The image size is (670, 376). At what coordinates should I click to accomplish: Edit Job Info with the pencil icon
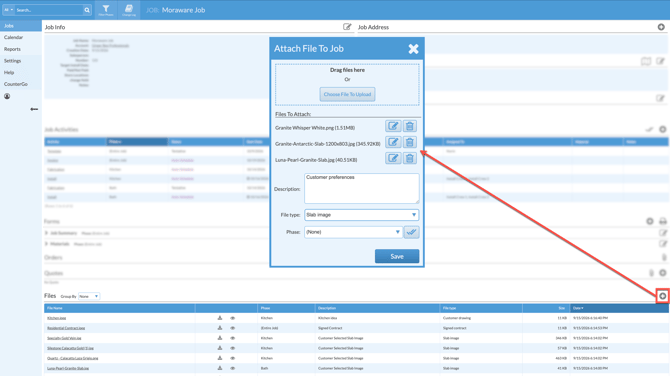[x=347, y=27]
